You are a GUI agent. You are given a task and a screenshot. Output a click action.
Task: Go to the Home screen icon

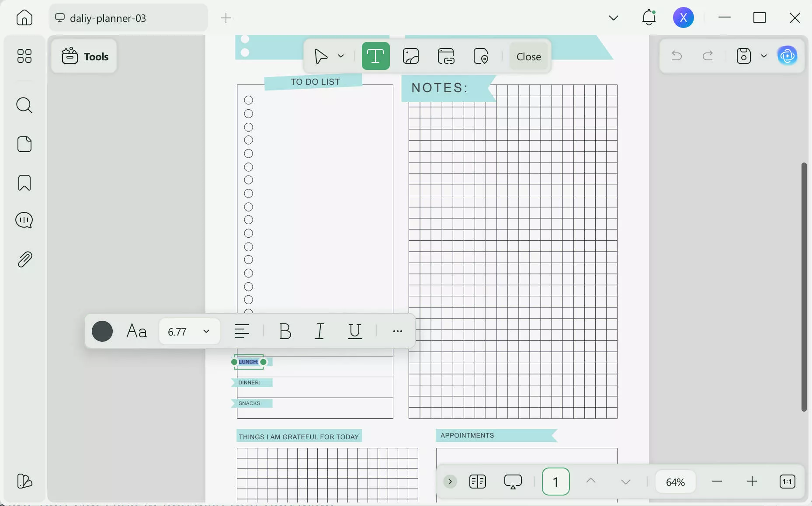24,17
